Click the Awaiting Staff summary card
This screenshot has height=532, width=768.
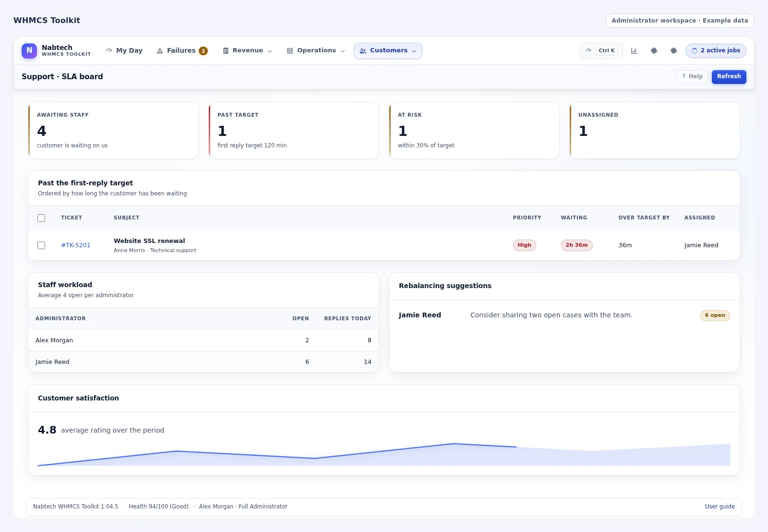tap(113, 131)
